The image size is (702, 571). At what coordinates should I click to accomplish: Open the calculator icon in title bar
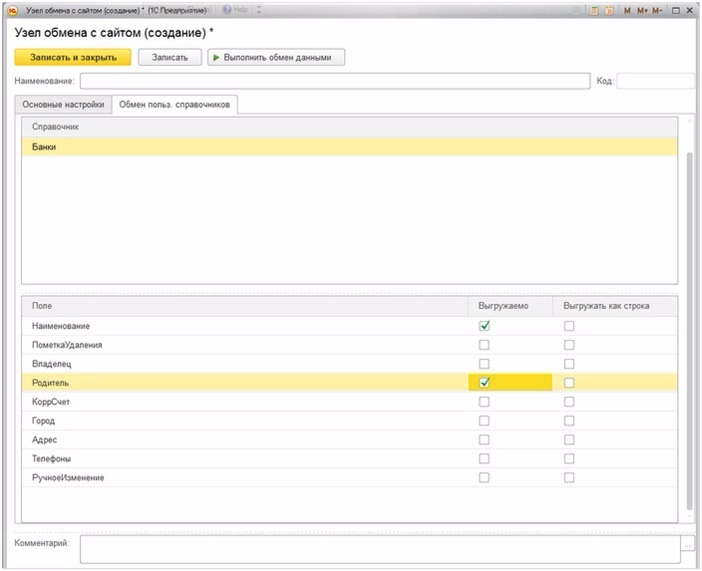tap(594, 9)
